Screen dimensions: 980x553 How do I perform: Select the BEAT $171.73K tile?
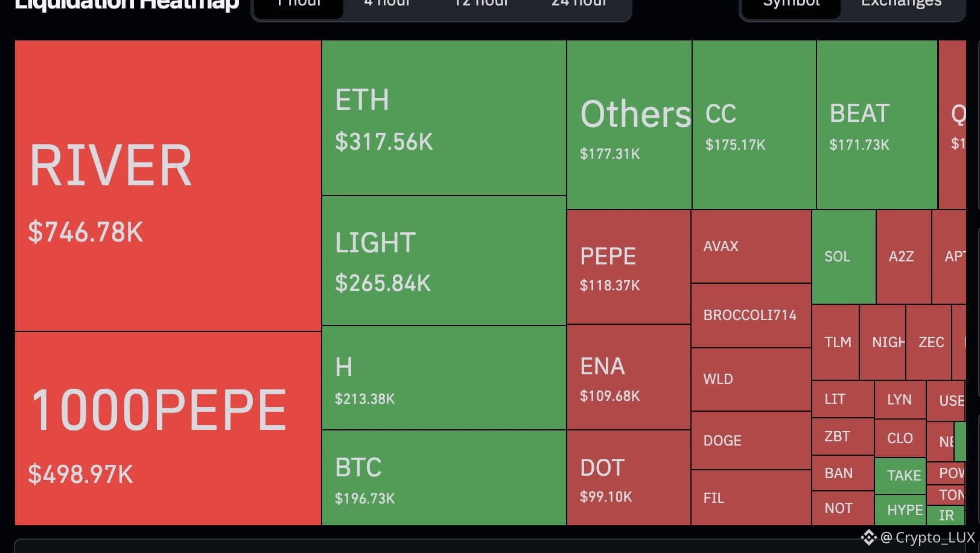click(x=877, y=125)
